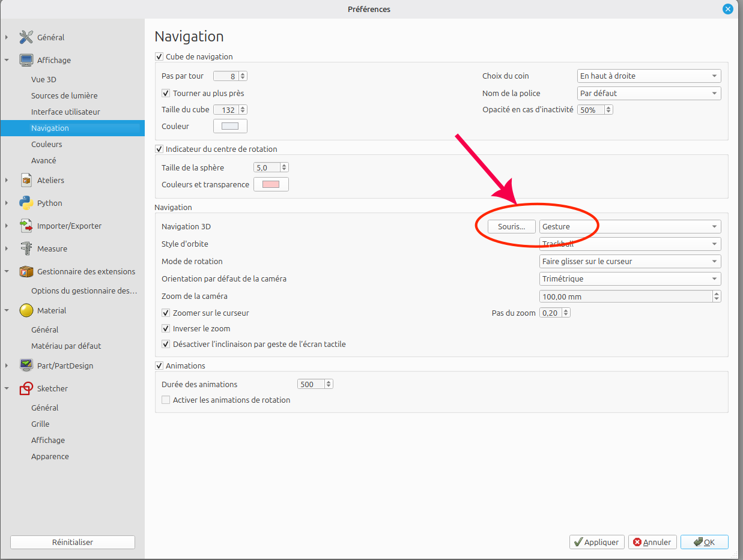743x560 pixels.
Task: Click the Measure caliper icon
Action: click(x=26, y=248)
